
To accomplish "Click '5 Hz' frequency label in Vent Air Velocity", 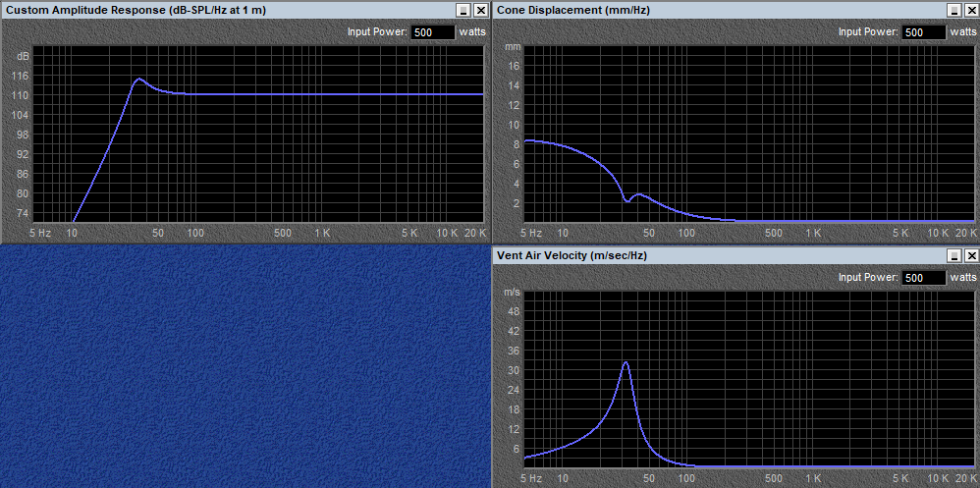I will pos(532,478).
